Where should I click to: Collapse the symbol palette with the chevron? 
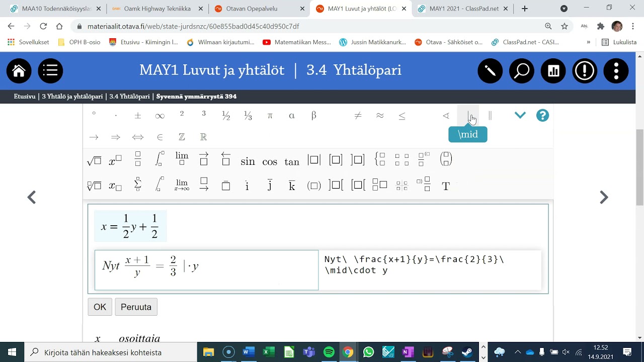520,115
